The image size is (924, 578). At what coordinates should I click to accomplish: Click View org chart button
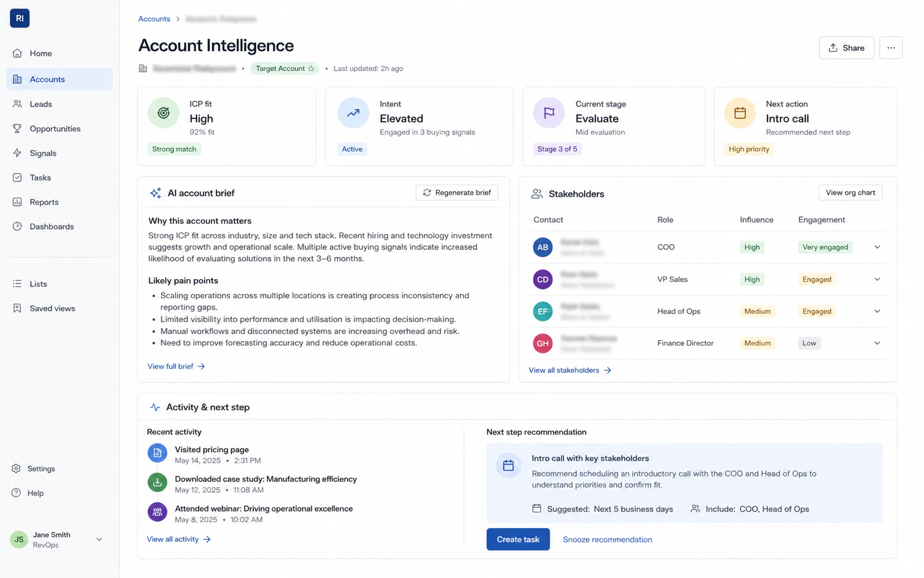pyautogui.click(x=850, y=193)
